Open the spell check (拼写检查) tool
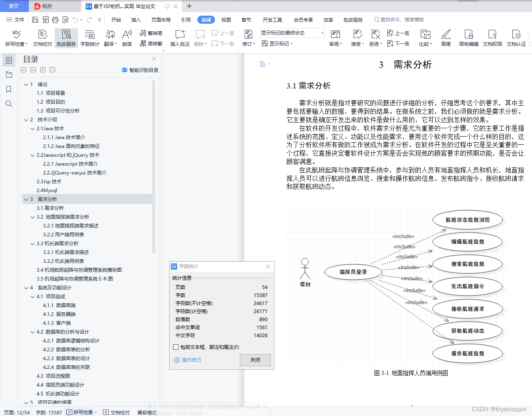This screenshot has width=532, height=416. coord(16,38)
